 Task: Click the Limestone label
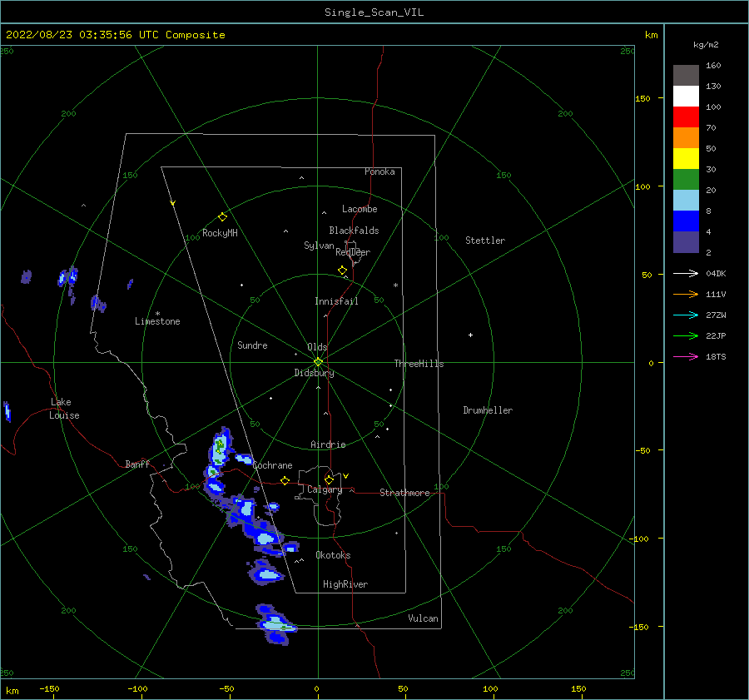point(157,321)
